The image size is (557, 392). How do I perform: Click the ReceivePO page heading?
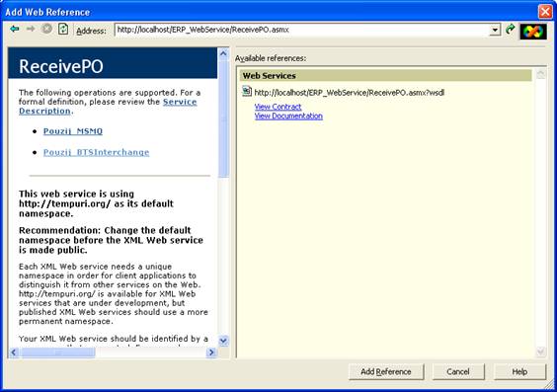click(61, 66)
